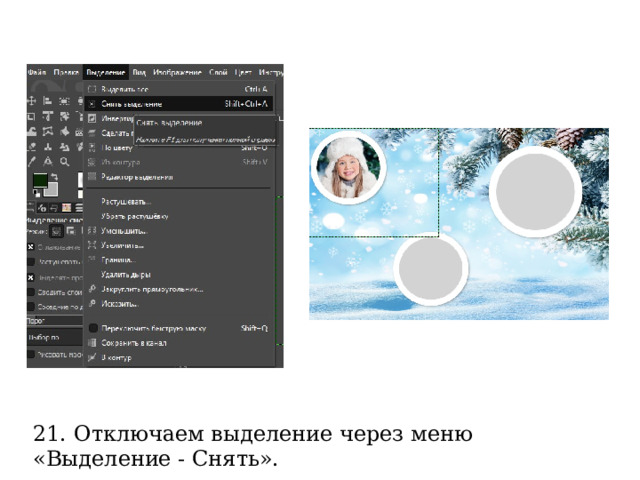The width and height of the screenshot is (640, 480).
Task: Choose Выделить все menu entry
Action: tap(178, 89)
